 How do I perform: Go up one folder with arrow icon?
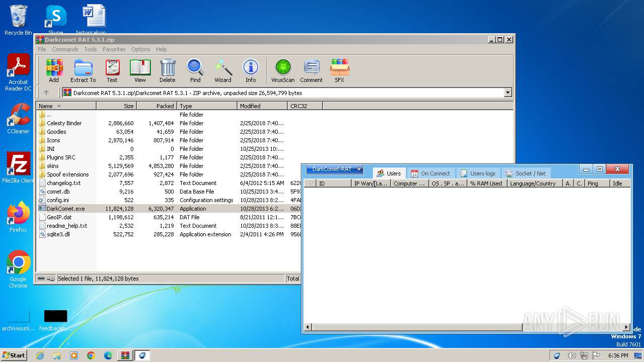point(46,93)
